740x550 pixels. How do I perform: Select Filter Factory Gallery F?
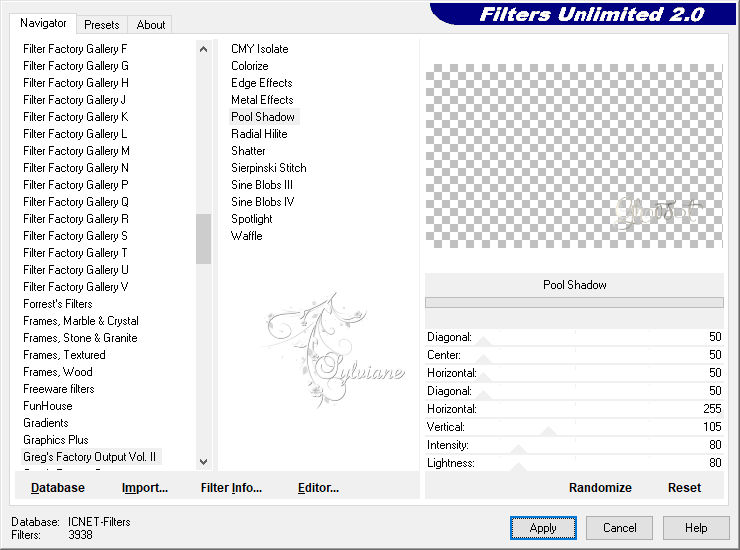(x=75, y=49)
